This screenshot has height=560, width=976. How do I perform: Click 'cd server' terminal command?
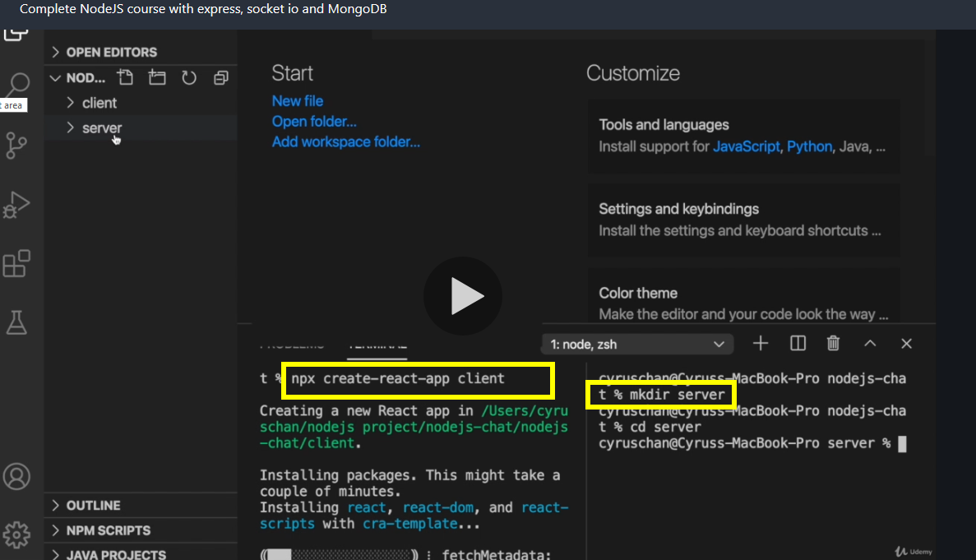[665, 427]
